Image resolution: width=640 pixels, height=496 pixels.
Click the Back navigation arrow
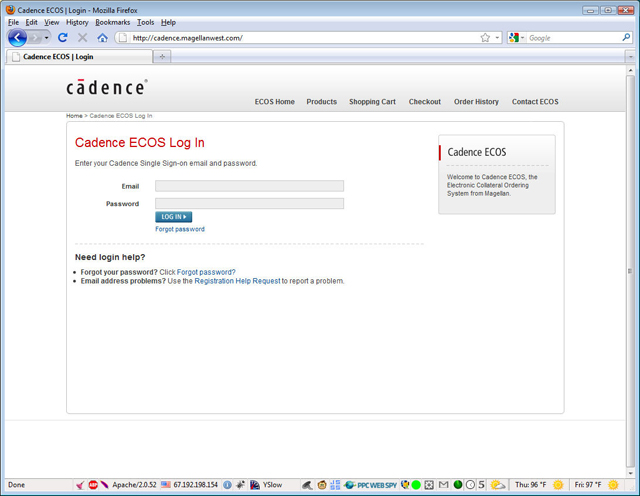[17, 38]
